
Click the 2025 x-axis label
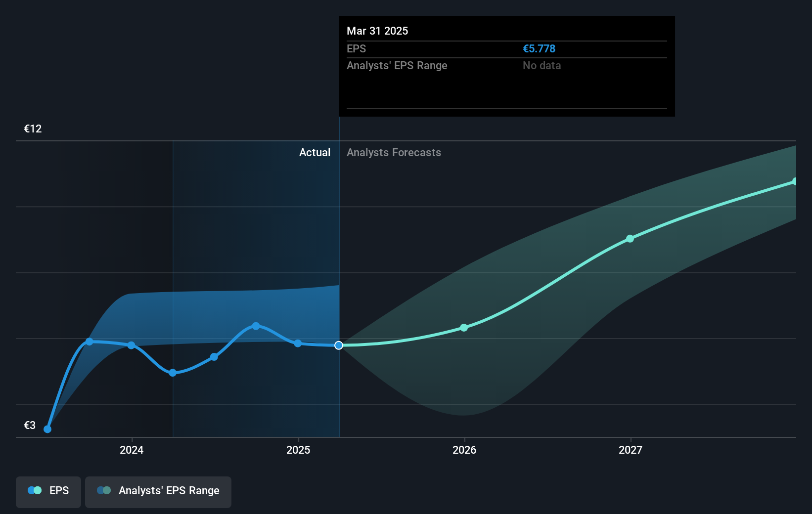298,450
